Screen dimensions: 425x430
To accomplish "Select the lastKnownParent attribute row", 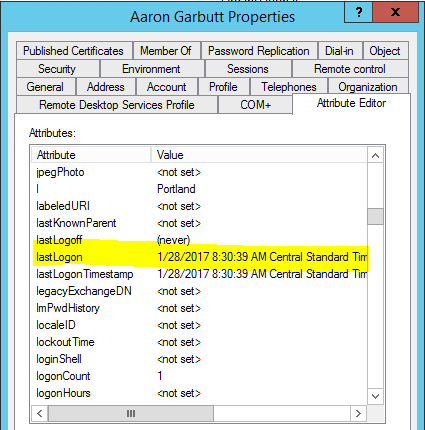I will point(199,223).
